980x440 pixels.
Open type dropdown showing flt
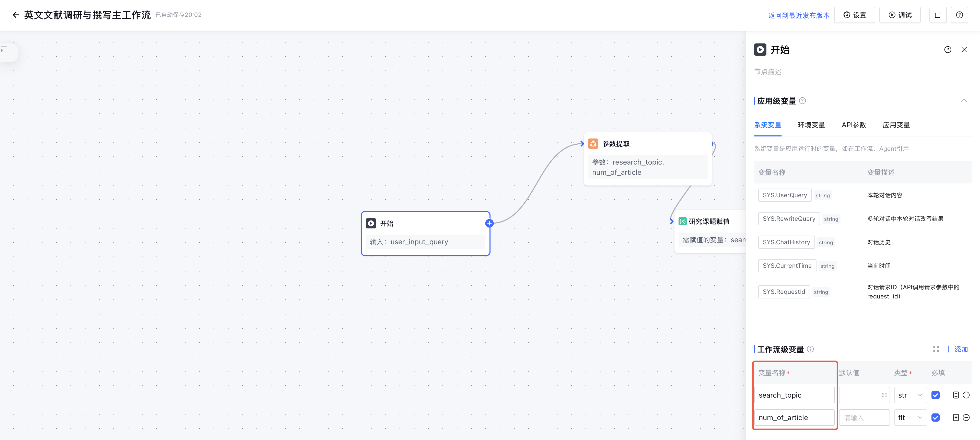click(x=910, y=418)
